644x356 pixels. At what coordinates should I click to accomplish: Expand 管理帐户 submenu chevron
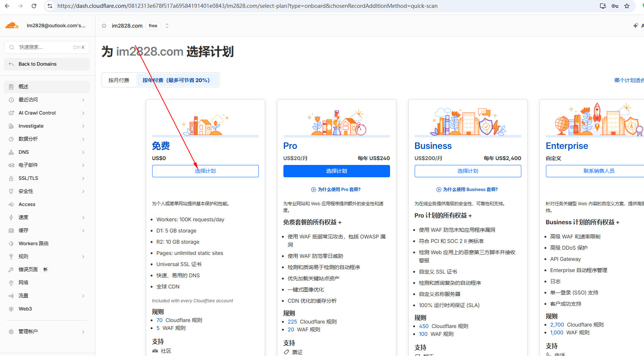83,331
